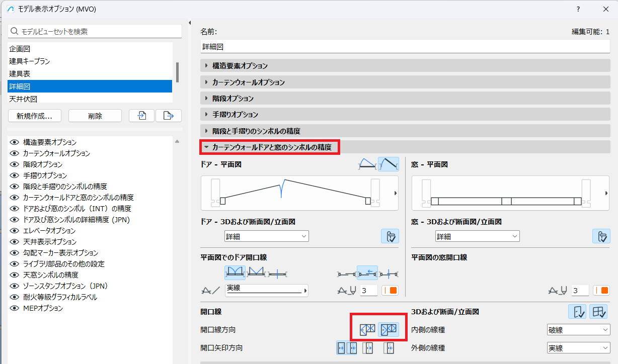Toggle eye for カーテンウォールオプション
This screenshot has width=618, height=364.
pyautogui.click(x=14, y=153)
